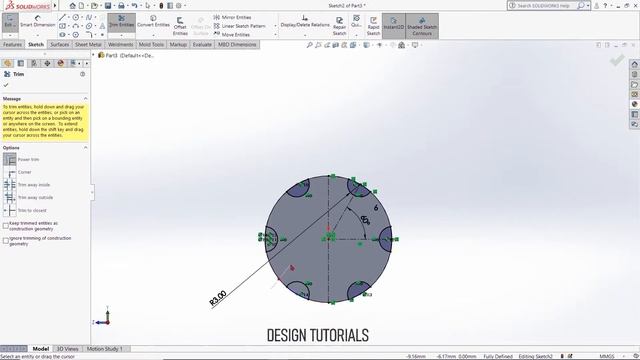The height and width of the screenshot is (360, 640).
Task: Click the MMGS unit system in status bar
Action: pyautogui.click(x=607, y=356)
